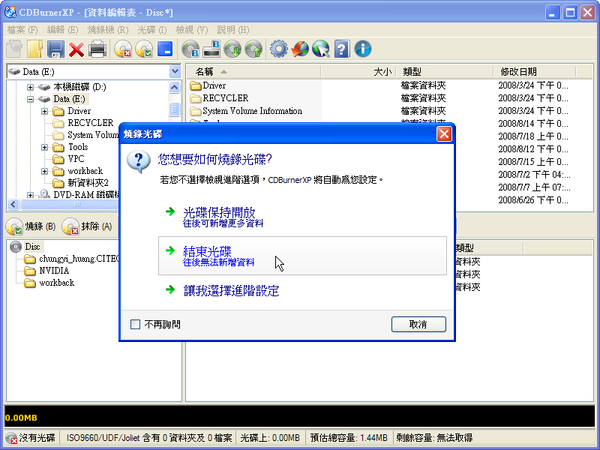Click the tree's horizontal scrollbar left arrow
This screenshot has height=450, width=600.
13,204
